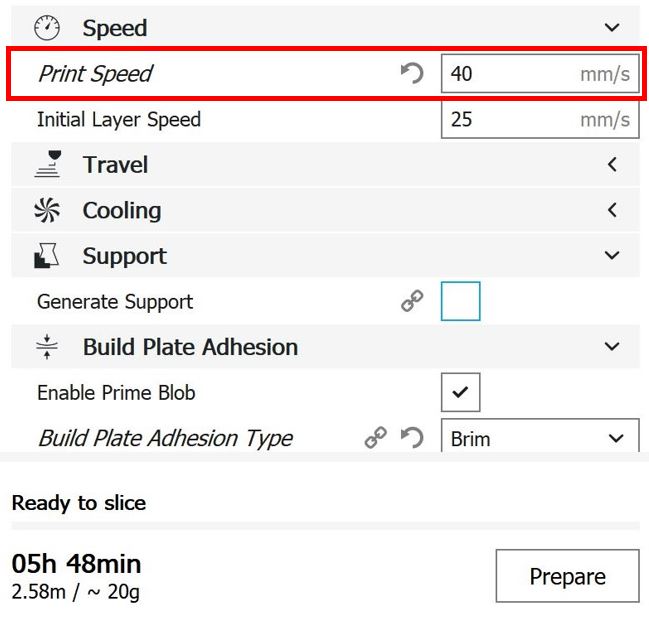Expand the Cooling section chevron
This screenshot has height=622, width=649.
pos(613,210)
